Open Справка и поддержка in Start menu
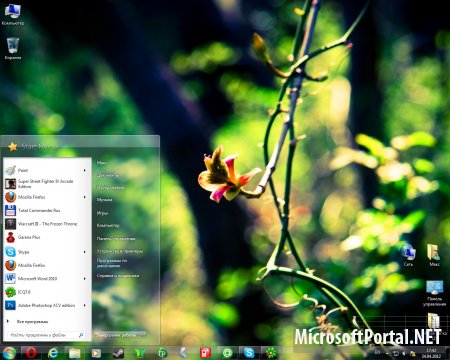 [118, 276]
